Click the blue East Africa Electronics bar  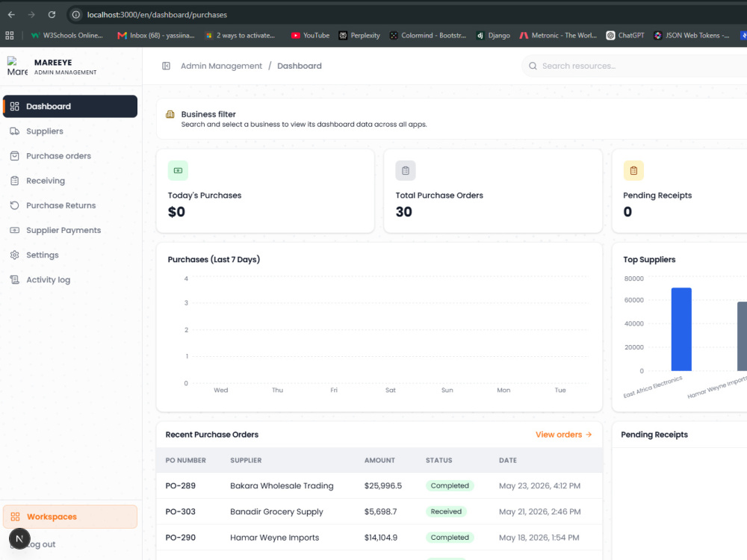tap(681, 329)
